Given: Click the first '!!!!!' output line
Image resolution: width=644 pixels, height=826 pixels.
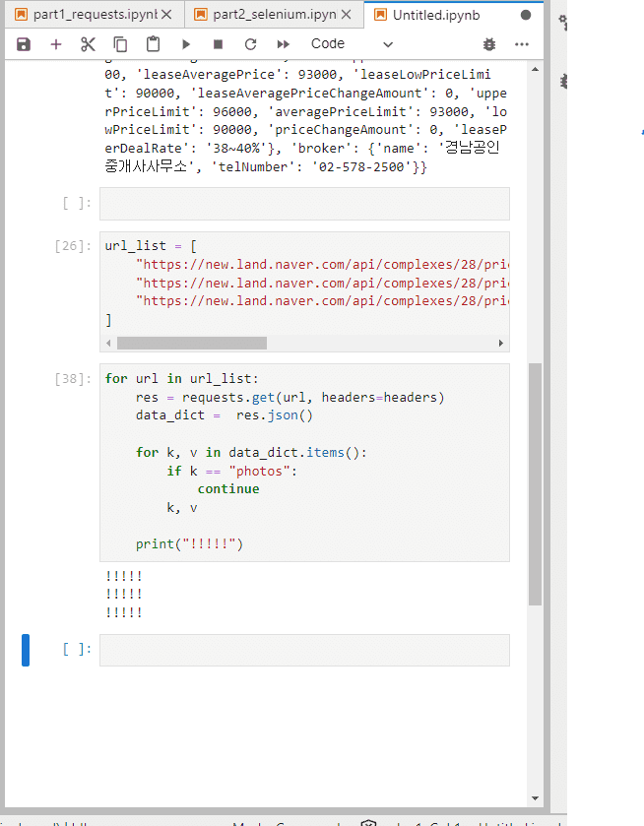Looking at the screenshot, I should [124, 576].
